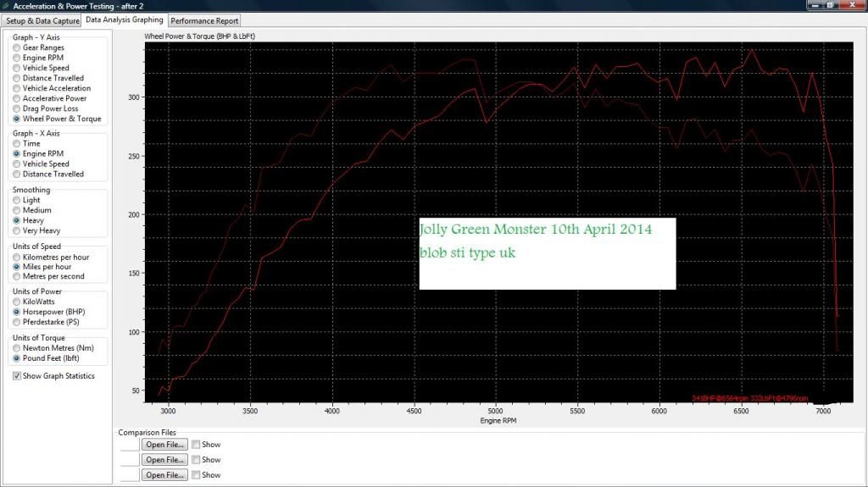
Task: Switch to the Setup & Data Capture tab
Action: pos(43,20)
